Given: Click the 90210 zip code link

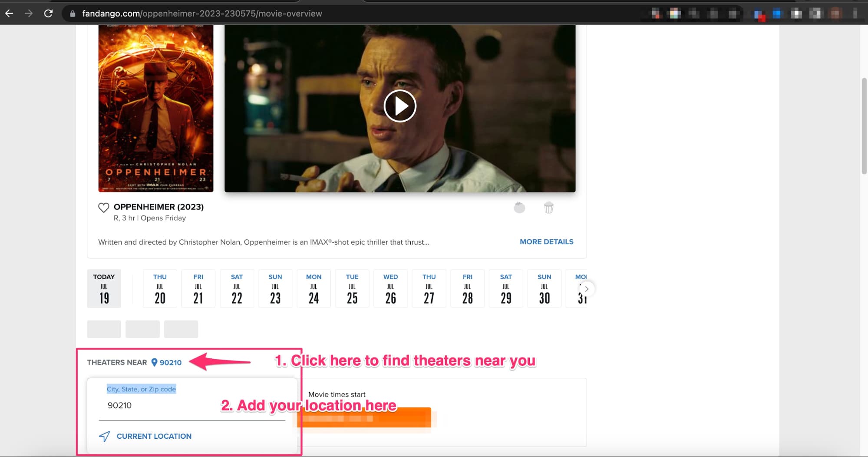Looking at the screenshot, I should click(x=170, y=362).
